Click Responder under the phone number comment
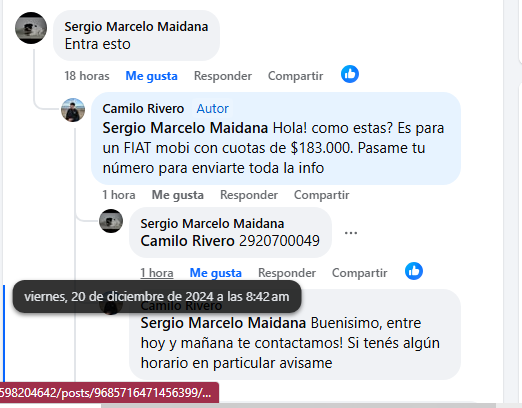Screen dimensions: 522x408 287,273
